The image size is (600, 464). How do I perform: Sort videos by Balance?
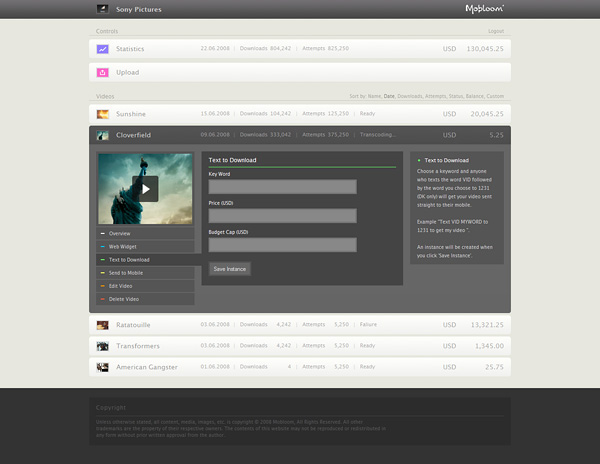[x=475, y=96]
